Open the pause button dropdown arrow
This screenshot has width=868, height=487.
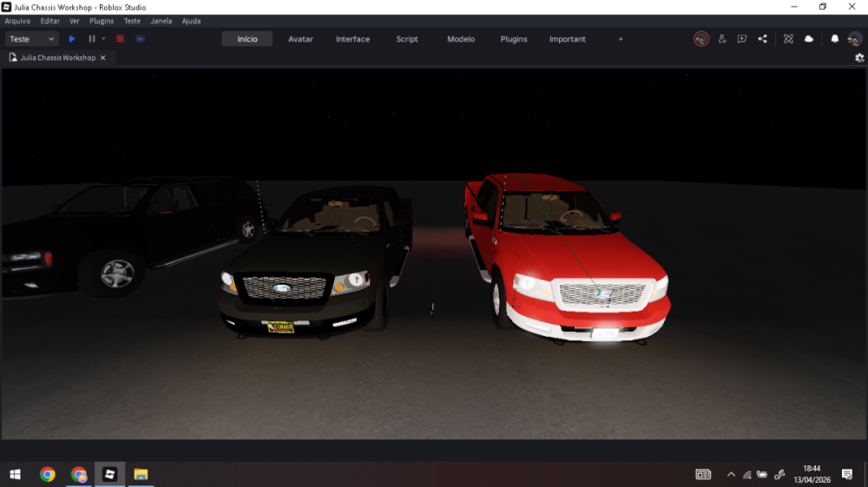[x=103, y=39]
